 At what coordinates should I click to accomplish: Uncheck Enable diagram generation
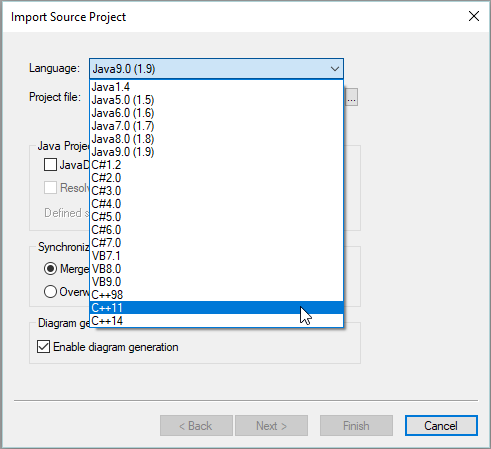click(44, 347)
